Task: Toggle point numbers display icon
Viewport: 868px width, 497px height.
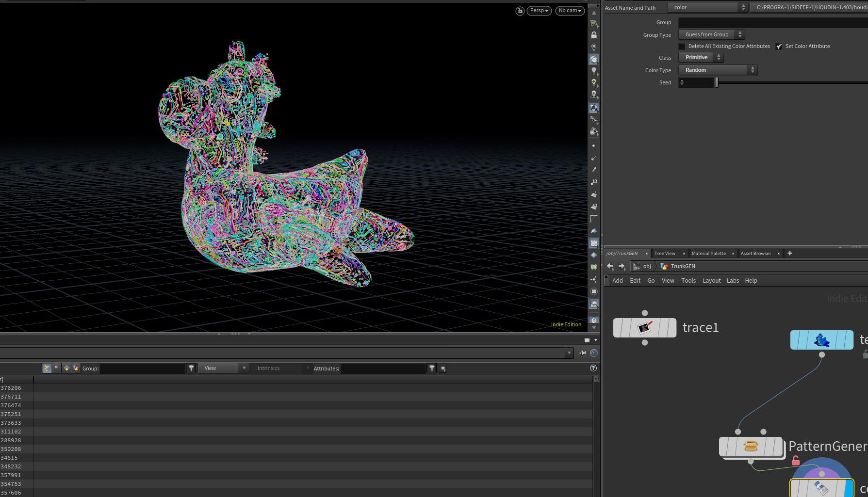Action: (x=594, y=182)
